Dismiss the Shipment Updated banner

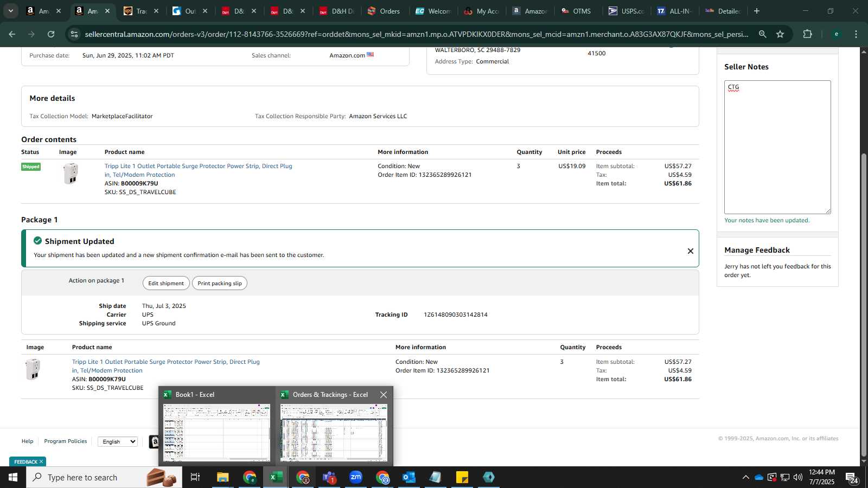click(x=691, y=251)
